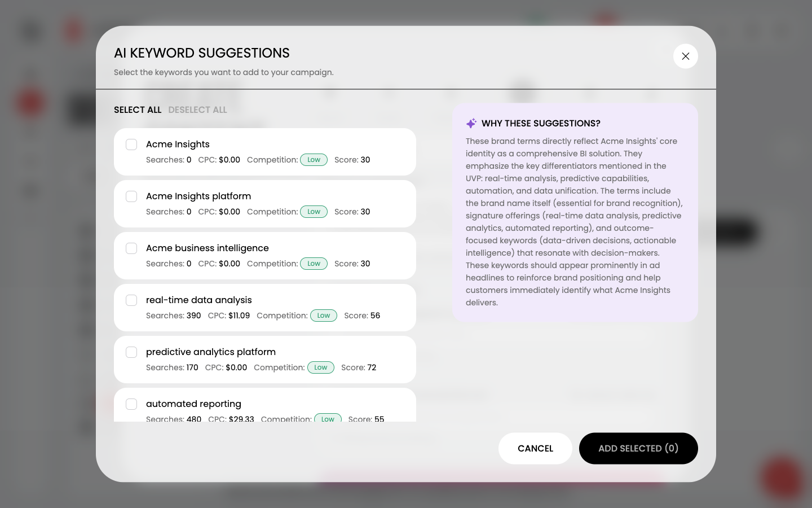Click 'Select the keywords you want to add' subtitle
Viewport: 812px width, 508px height.
(x=224, y=72)
